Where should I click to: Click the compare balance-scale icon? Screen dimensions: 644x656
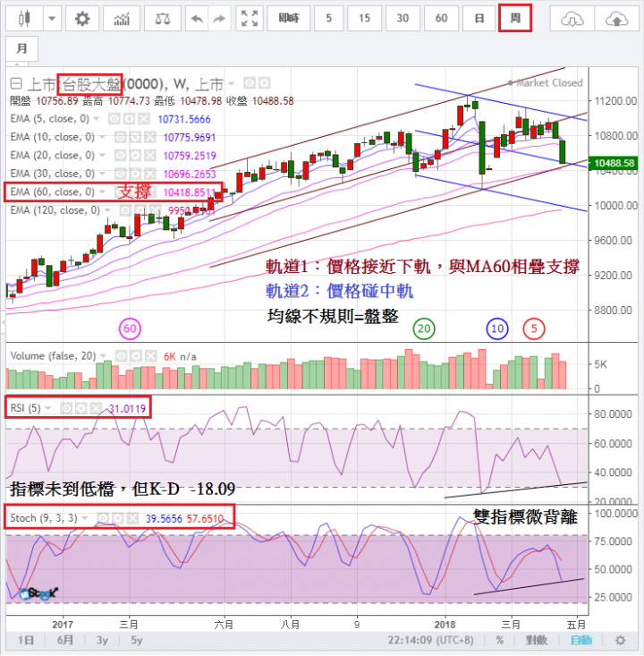point(162,19)
